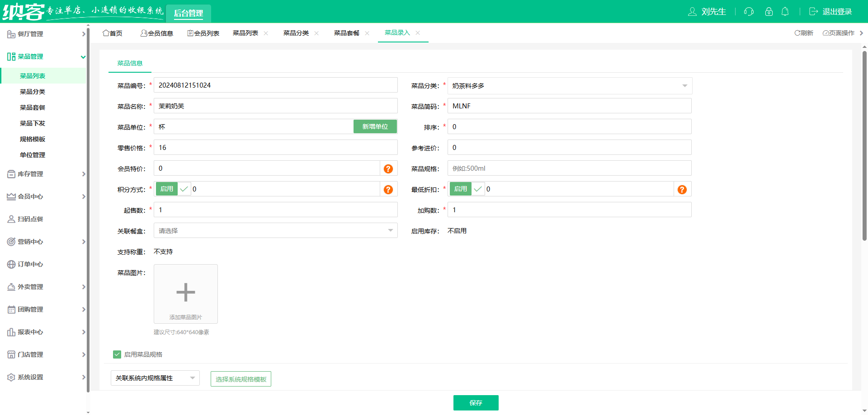Click the 零售价格 input field
868x415 pixels.
click(275, 148)
